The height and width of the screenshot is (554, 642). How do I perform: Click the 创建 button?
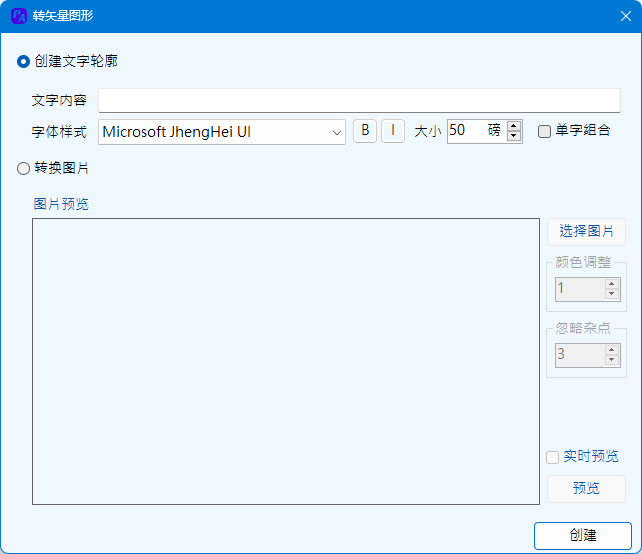coord(583,536)
